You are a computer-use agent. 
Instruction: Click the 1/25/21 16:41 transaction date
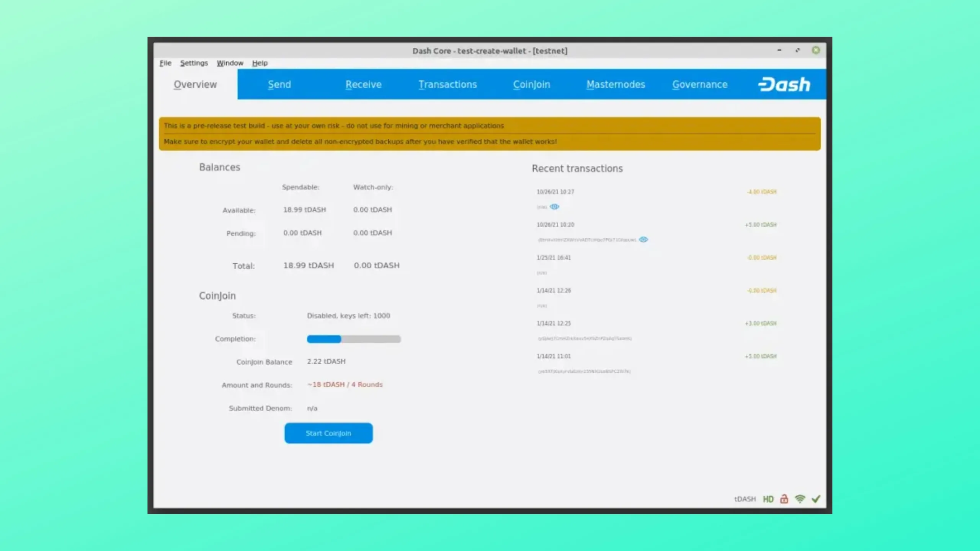[554, 258]
